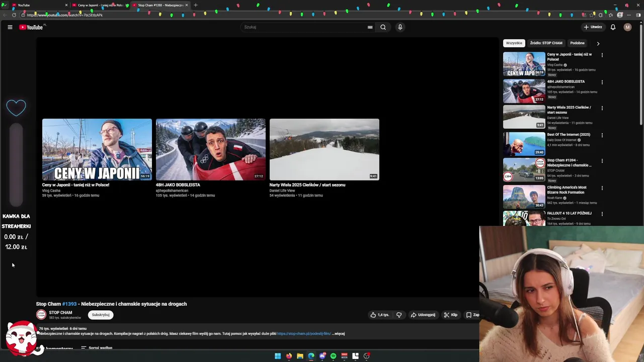The image size is (644, 362).
Task: Open the Best Of The Internet sidebar thumbnail
Action: 524,144
